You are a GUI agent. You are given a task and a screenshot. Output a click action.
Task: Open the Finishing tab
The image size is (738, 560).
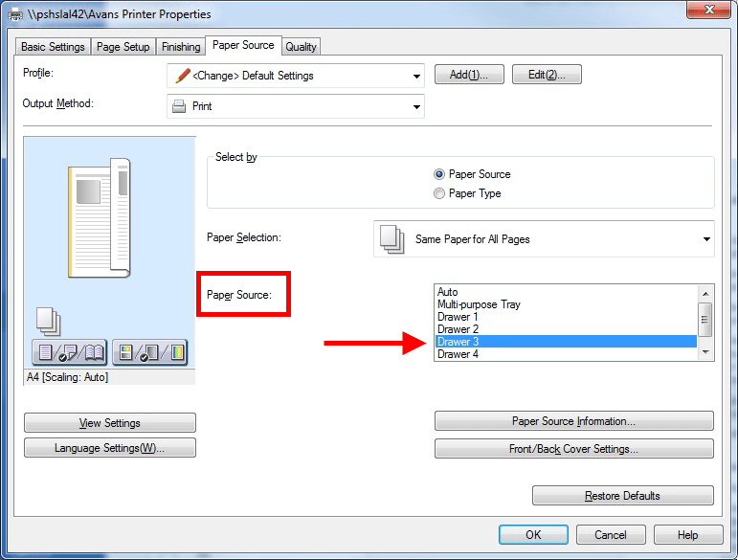pos(181,47)
